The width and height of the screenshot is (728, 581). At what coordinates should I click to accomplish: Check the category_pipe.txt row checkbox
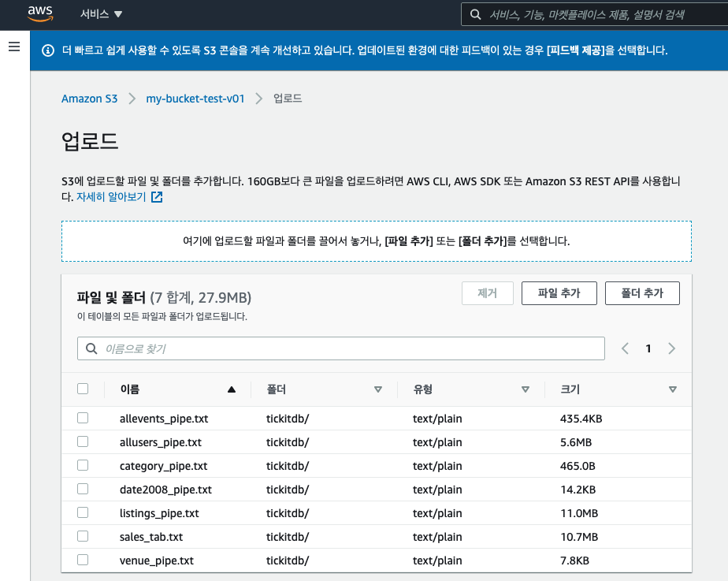tap(83, 465)
